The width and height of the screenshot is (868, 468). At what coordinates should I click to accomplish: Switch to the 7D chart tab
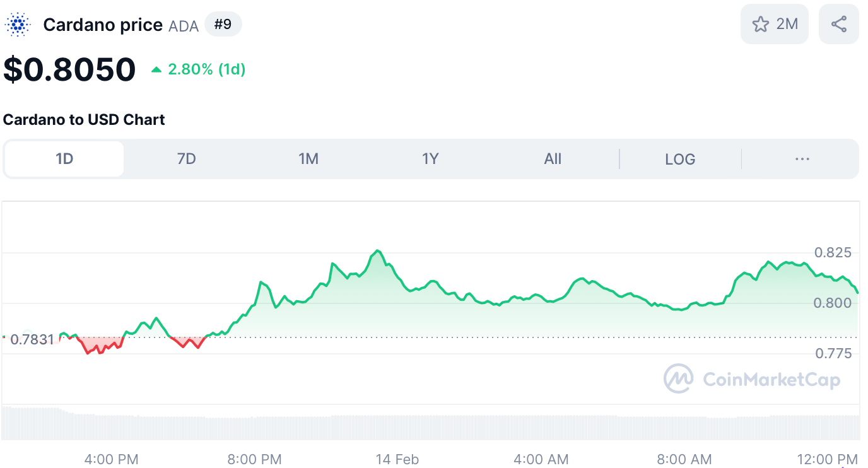[186, 159]
